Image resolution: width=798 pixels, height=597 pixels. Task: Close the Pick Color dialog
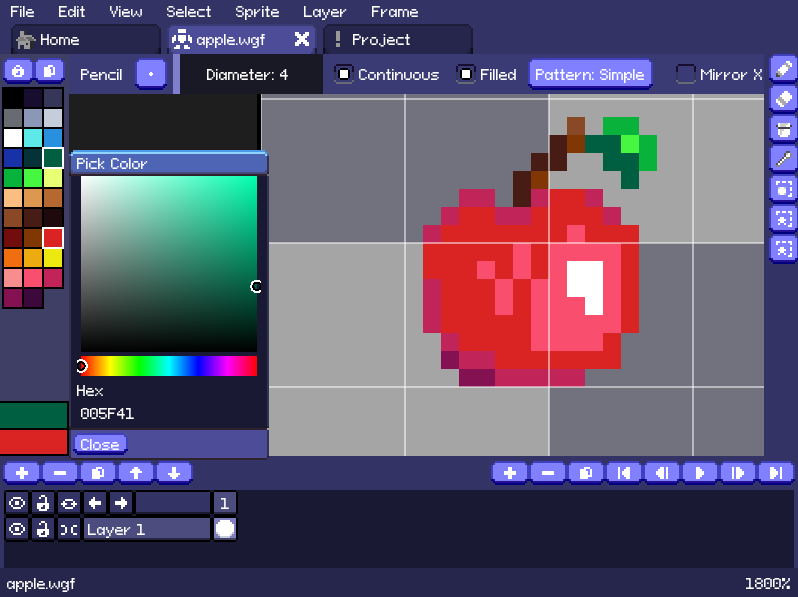100,444
